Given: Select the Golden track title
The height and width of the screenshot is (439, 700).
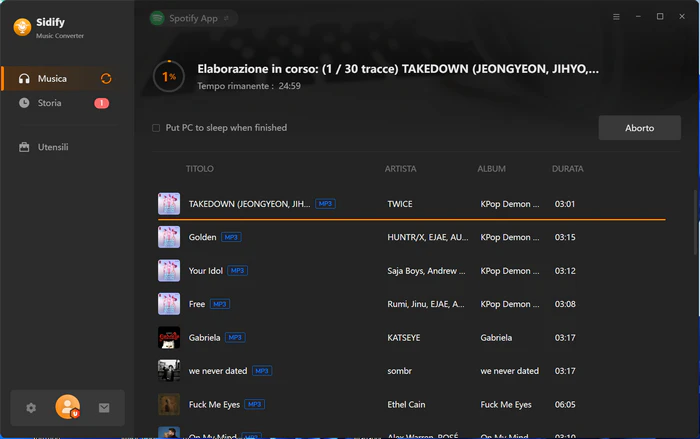Looking at the screenshot, I should [x=202, y=237].
